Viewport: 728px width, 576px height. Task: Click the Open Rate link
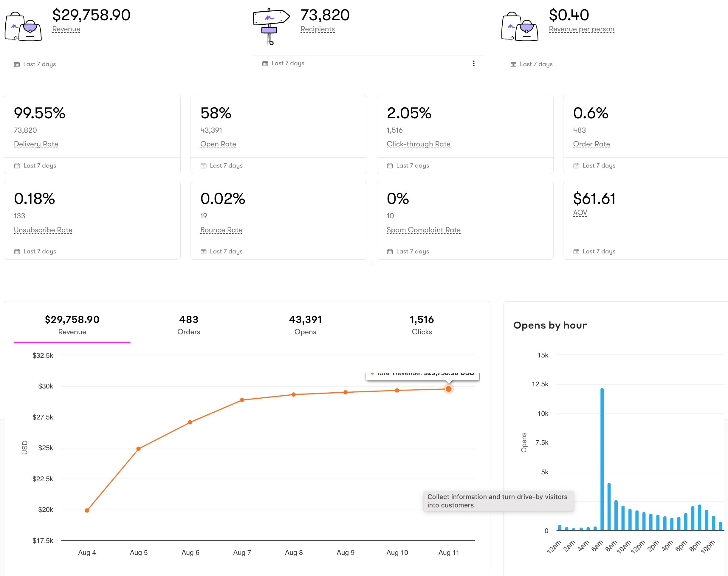(218, 144)
